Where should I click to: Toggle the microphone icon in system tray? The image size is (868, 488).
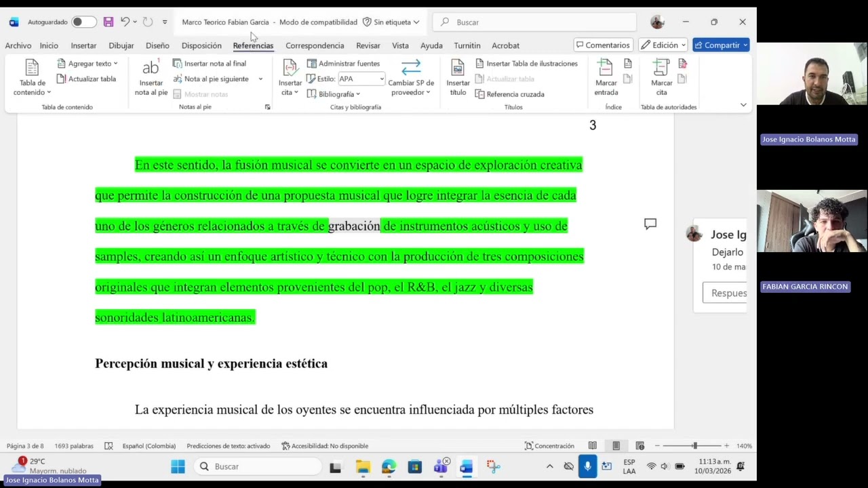(x=587, y=466)
